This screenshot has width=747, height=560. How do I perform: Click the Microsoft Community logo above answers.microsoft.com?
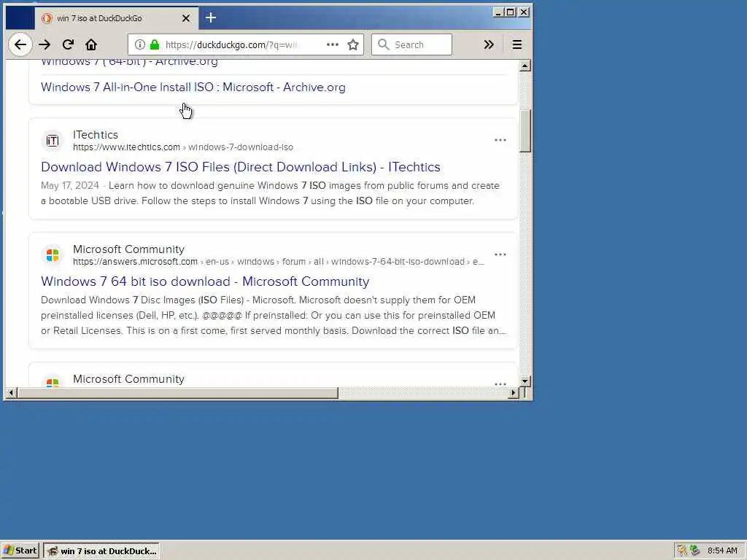tap(53, 254)
